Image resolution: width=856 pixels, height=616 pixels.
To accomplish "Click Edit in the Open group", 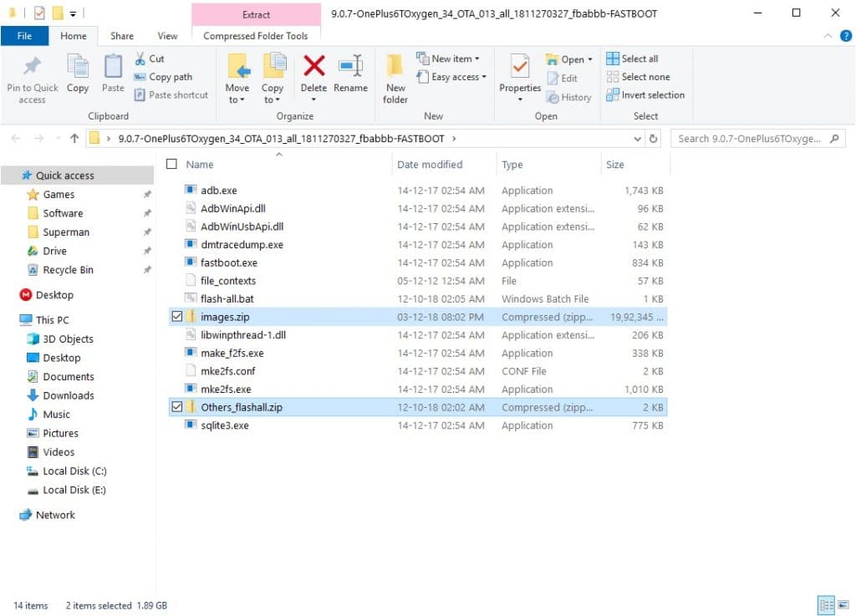I will coord(563,78).
